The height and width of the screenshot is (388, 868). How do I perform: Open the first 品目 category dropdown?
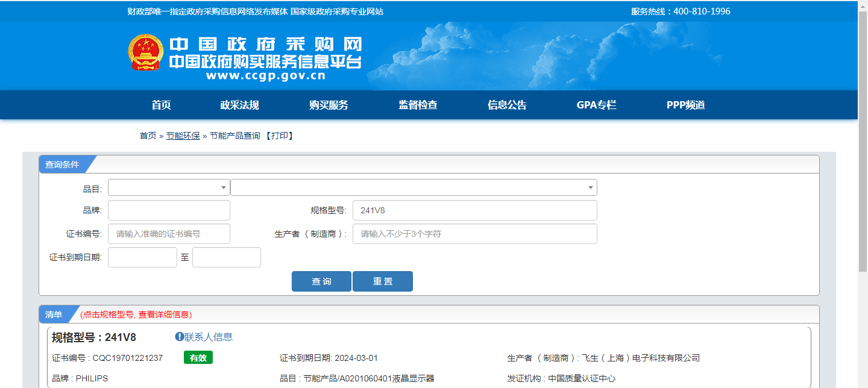169,187
